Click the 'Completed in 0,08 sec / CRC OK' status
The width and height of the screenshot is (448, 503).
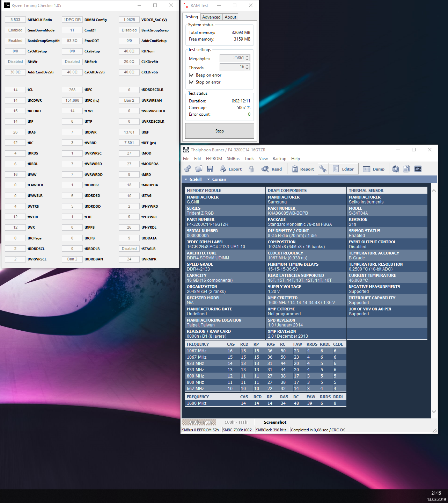click(x=318, y=430)
